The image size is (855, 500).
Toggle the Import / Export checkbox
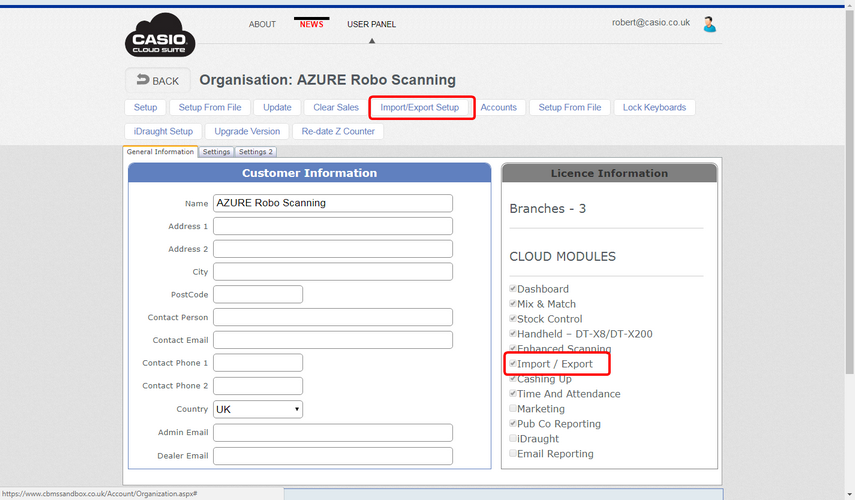tap(513, 364)
